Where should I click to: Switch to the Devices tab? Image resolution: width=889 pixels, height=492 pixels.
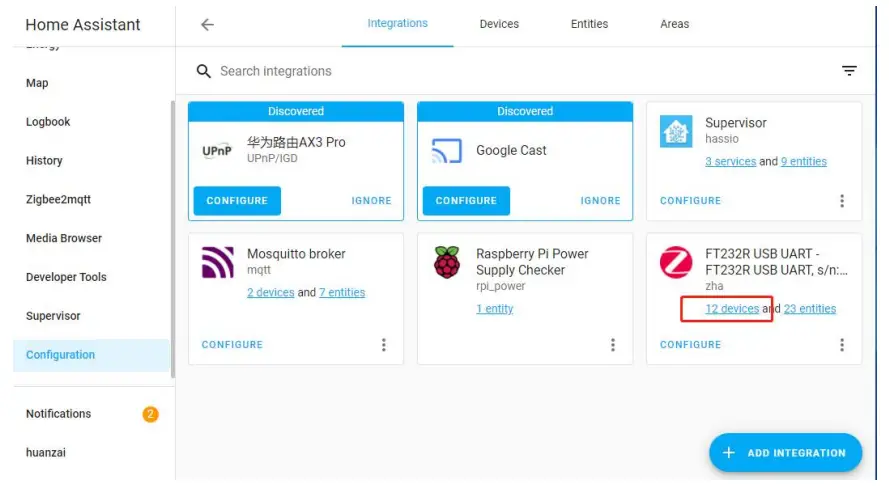499,24
